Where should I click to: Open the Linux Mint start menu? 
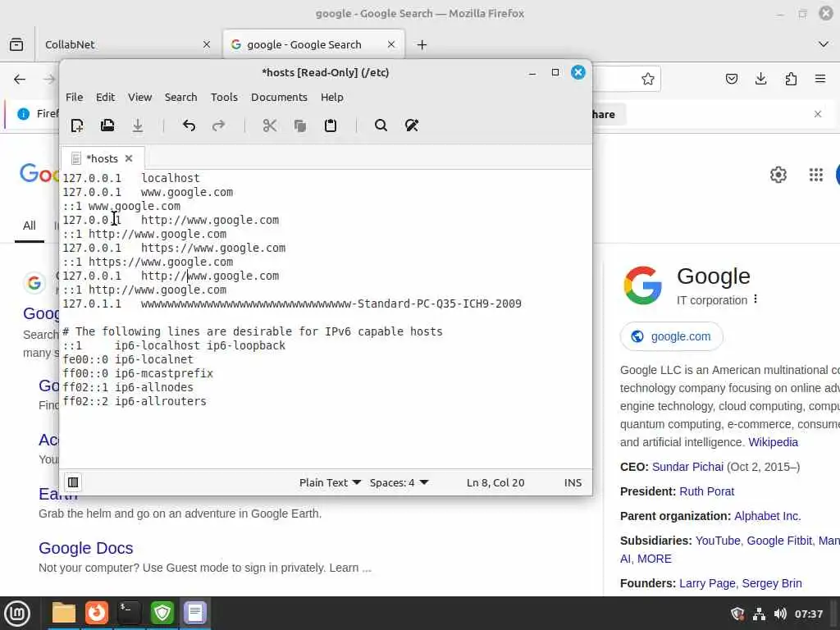click(x=17, y=613)
